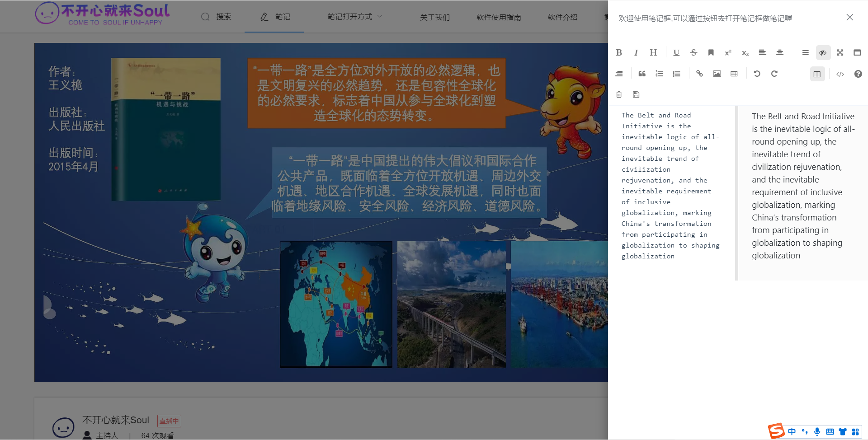The width and height of the screenshot is (868, 440).
Task: Apply strikethrough formatting
Action: tap(693, 53)
